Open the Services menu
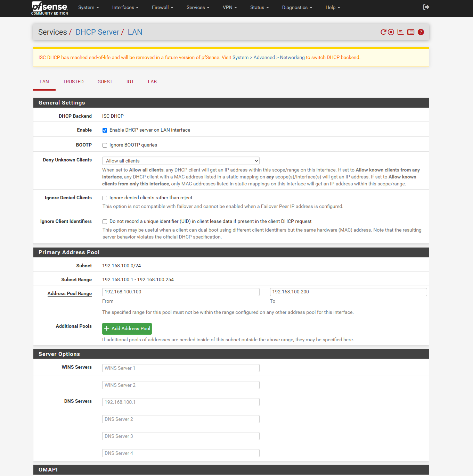This screenshot has height=476, width=473. (x=198, y=7)
